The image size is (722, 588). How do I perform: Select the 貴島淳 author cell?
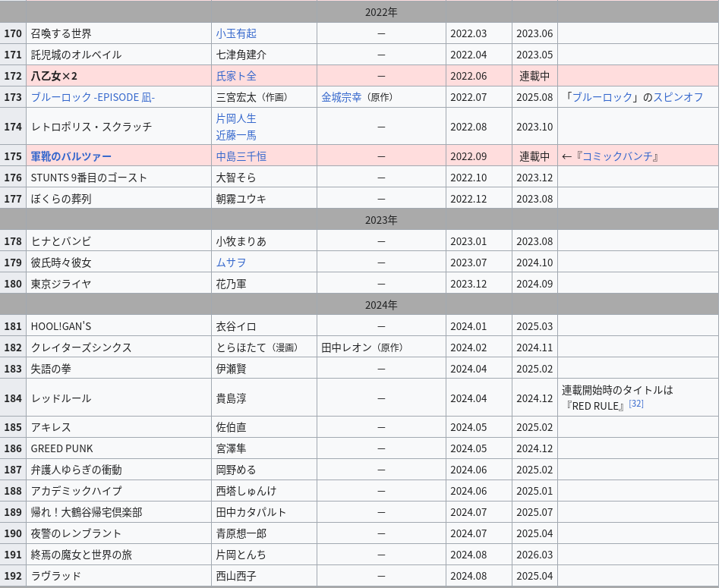point(264,398)
